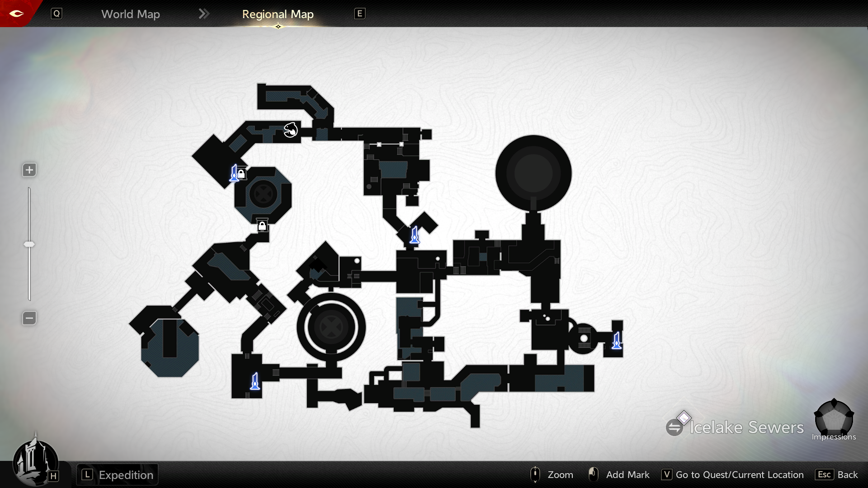
Task: Click the Esc Back button
Action: click(x=837, y=475)
